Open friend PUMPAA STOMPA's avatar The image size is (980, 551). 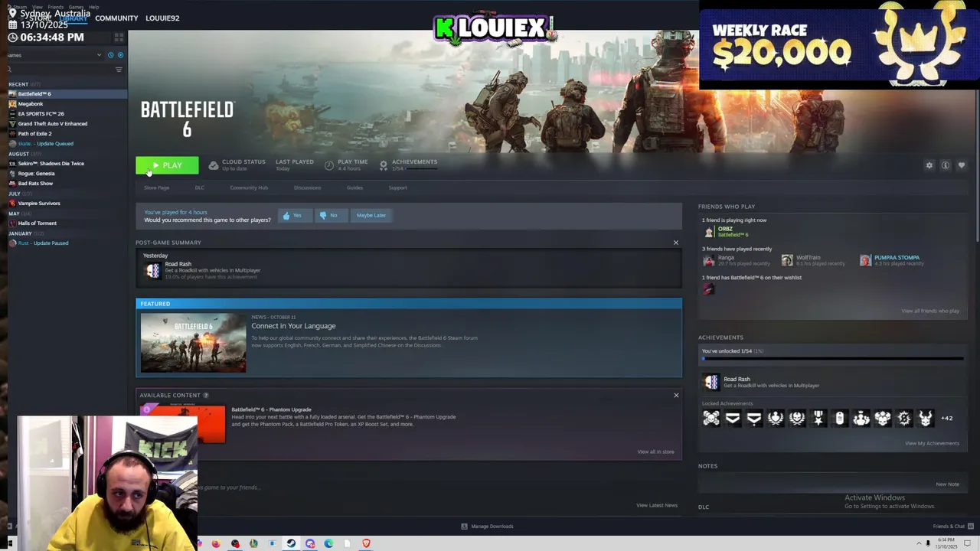865,260
